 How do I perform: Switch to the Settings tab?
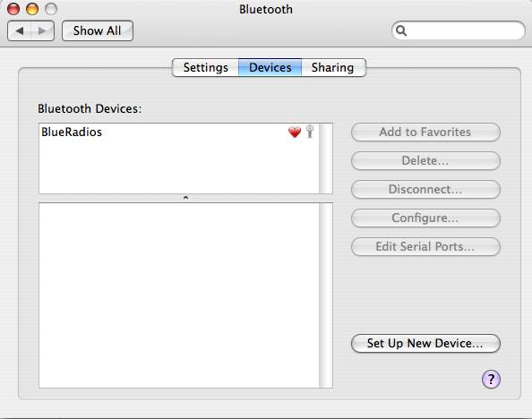point(206,67)
